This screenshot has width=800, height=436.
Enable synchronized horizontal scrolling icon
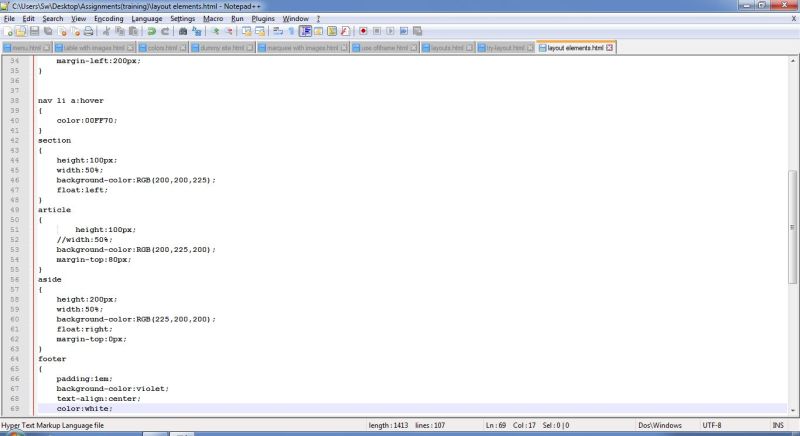[260, 31]
